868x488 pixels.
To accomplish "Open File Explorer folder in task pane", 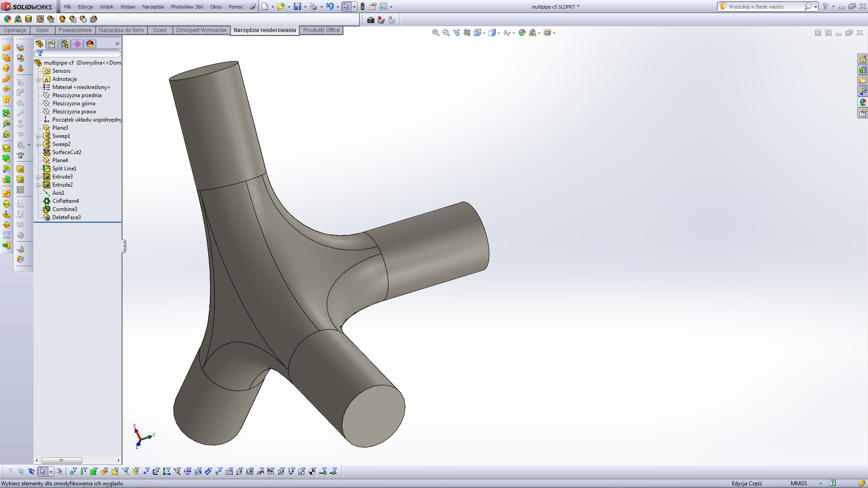I will 863,80.
